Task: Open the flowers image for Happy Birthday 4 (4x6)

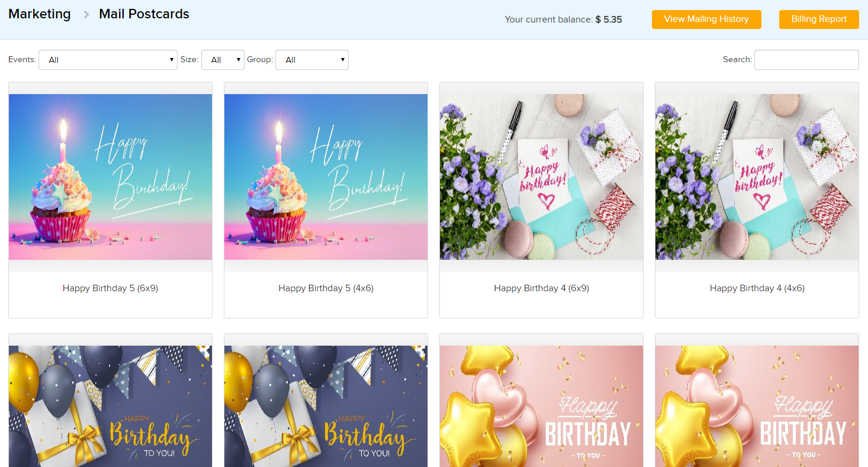Action: [757, 177]
